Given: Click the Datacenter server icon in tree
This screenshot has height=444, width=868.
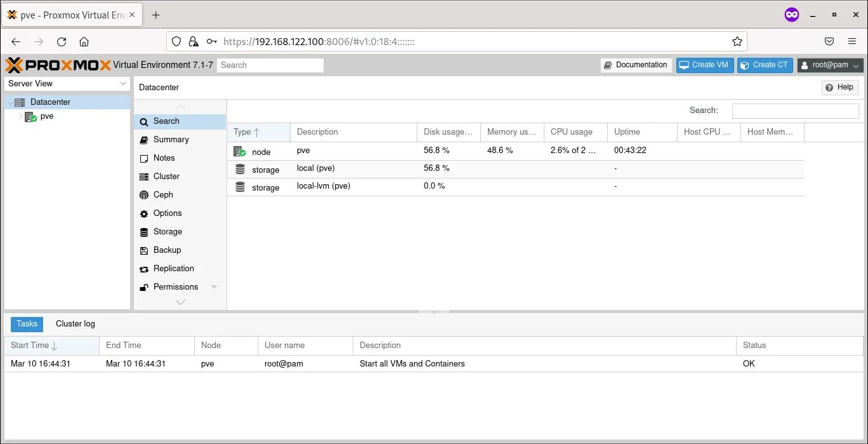Looking at the screenshot, I should pos(20,102).
